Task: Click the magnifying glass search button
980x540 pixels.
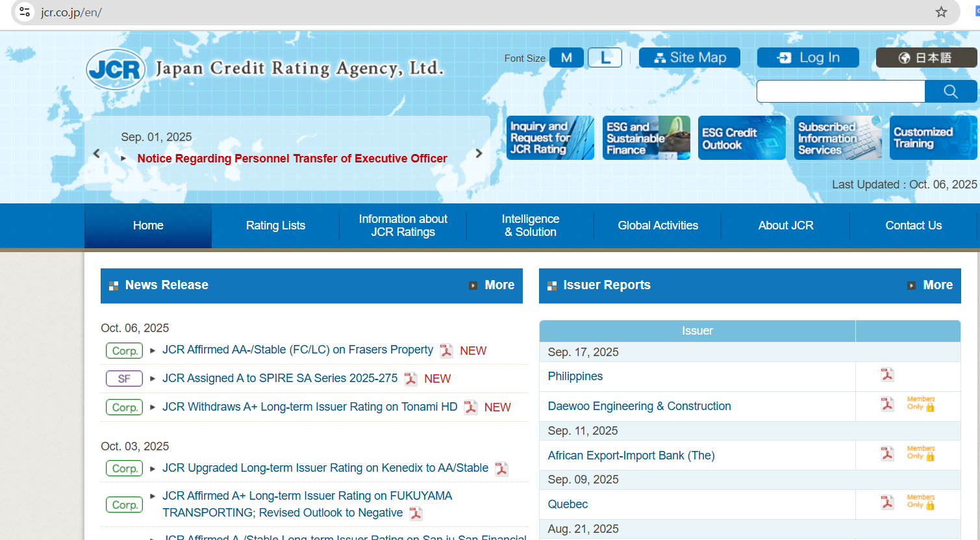Action: tap(950, 92)
